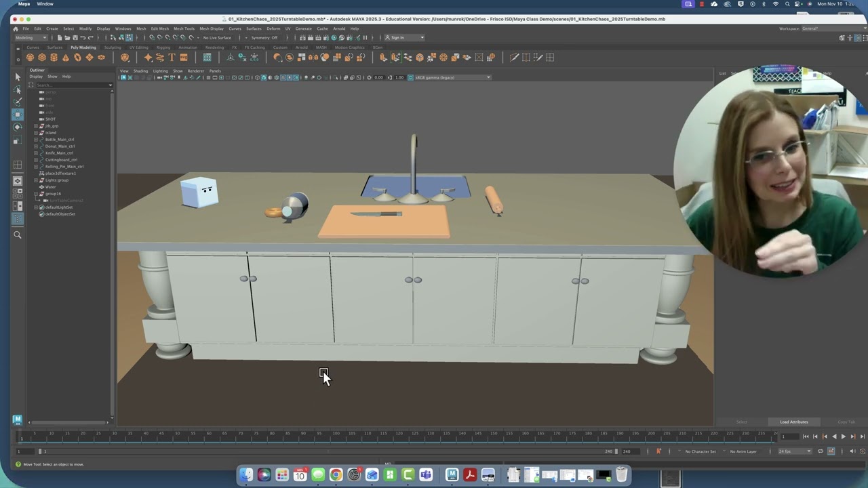Create a polygon cone from the shelf
Screen dimensions: 868x488
66,58
